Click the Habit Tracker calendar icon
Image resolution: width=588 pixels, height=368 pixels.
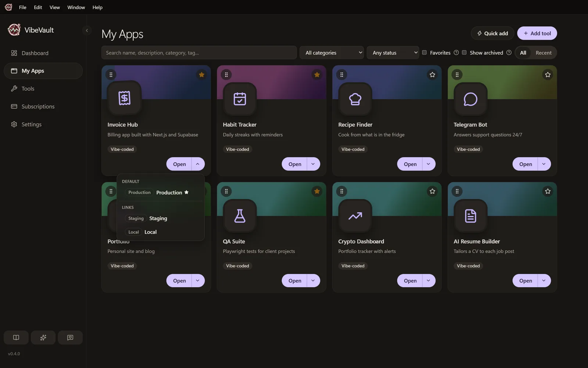pos(240,98)
